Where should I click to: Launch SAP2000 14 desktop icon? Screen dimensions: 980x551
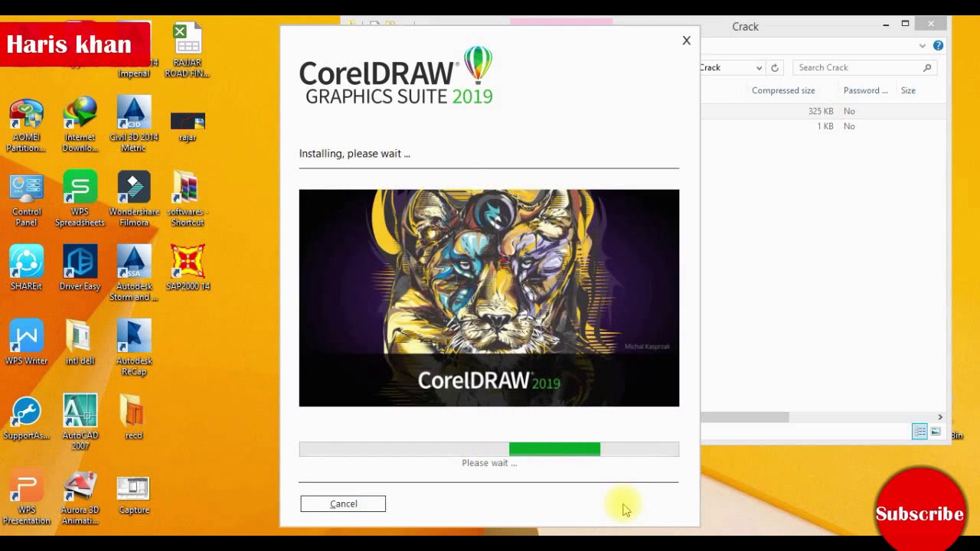188,268
